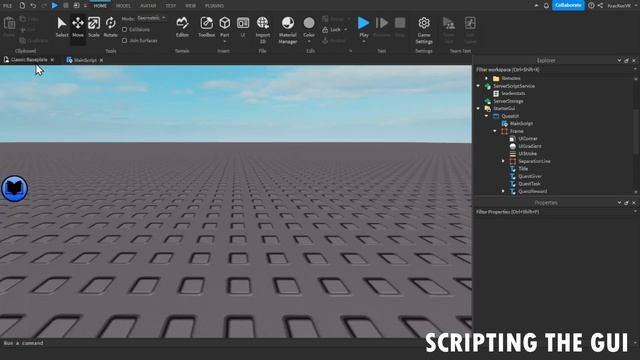Pick the Rotate tool
Screen dimensions: 640x360
pyautogui.click(x=110, y=23)
